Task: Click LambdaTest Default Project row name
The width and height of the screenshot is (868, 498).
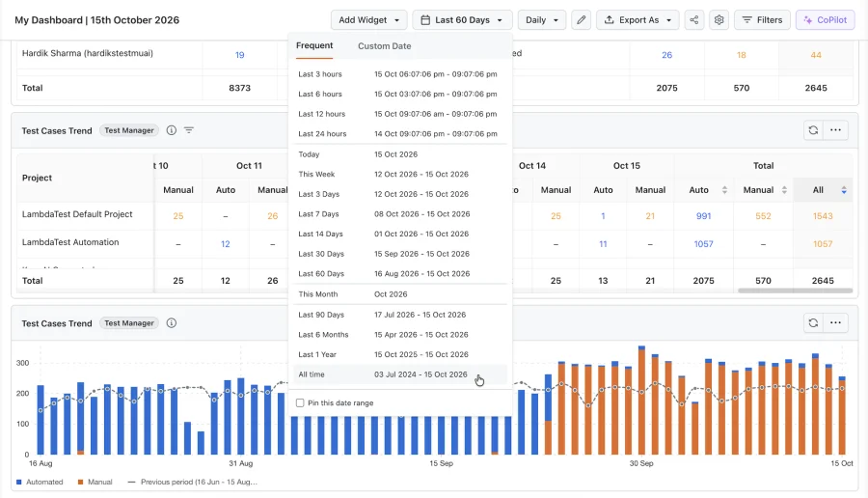Action: 77,214
